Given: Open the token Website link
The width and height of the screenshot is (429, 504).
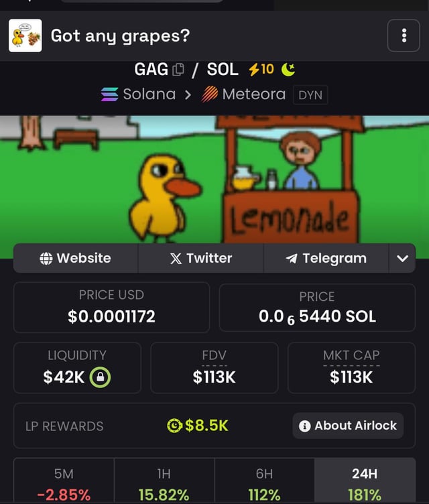Looking at the screenshot, I should click(x=76, y=258).
